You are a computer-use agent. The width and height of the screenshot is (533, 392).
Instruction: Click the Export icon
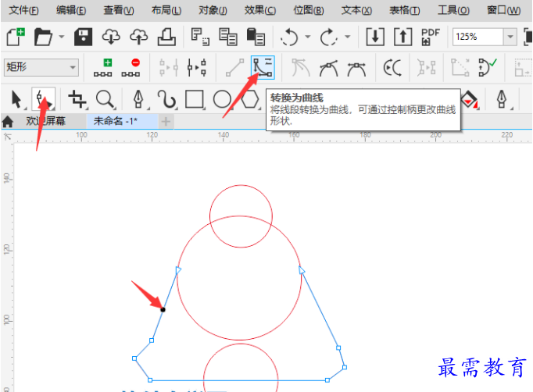point(402,37)
